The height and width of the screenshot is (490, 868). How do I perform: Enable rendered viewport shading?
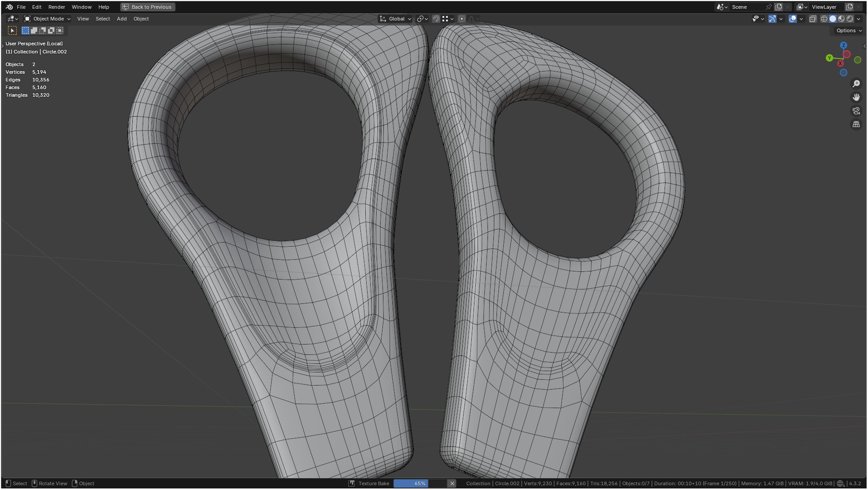[850, 19]
